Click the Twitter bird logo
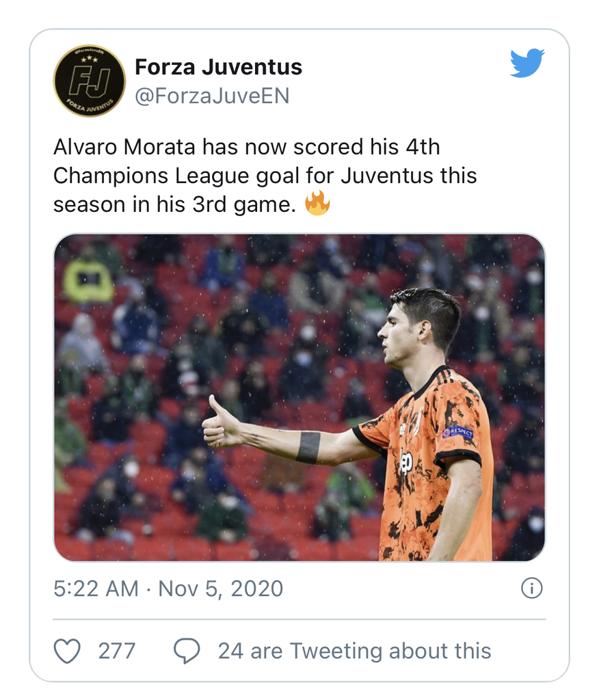This screenshot has width=599, height=700. [x=527, y=63]
